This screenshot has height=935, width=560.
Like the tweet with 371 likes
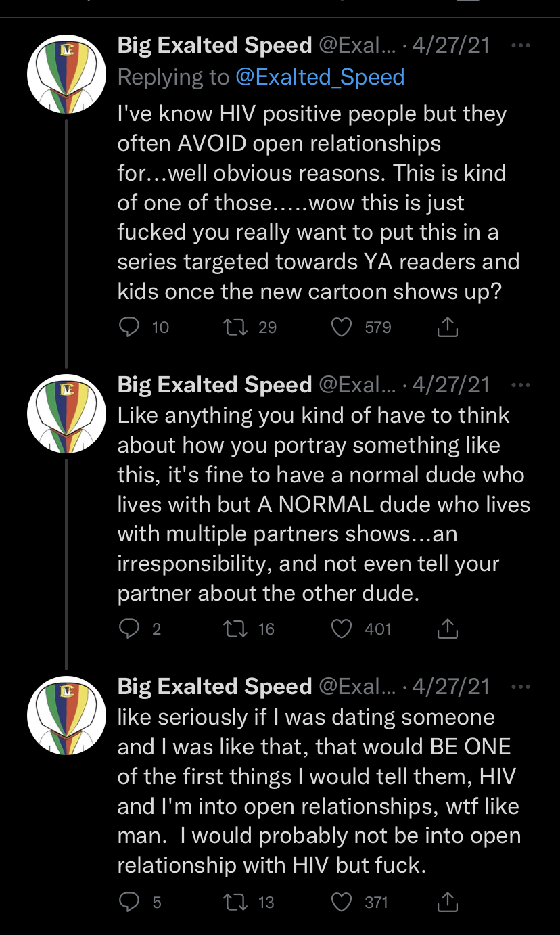pos(342,902)
